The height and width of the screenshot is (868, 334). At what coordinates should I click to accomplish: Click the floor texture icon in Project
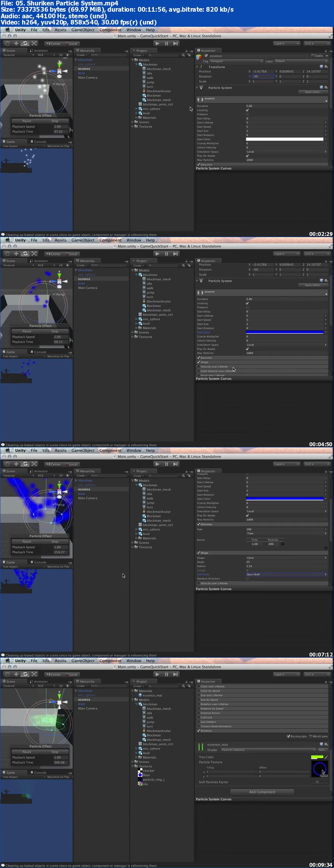(140, 775)
